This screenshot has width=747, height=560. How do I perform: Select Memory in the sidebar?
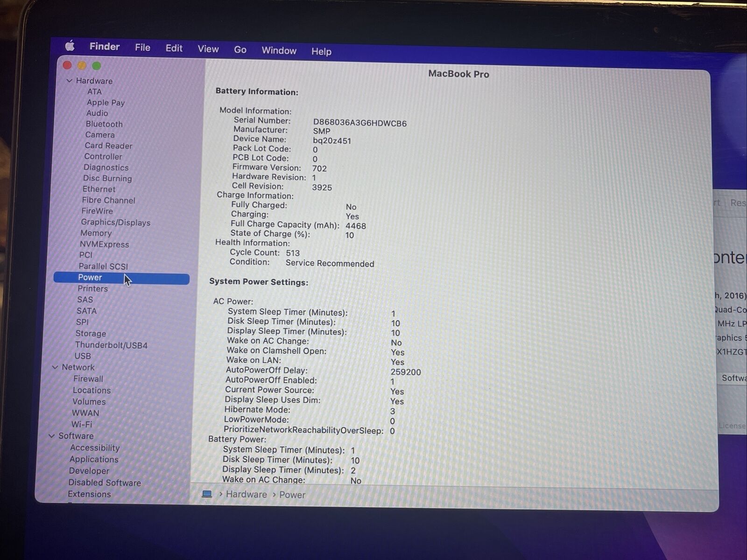(96, 233)
